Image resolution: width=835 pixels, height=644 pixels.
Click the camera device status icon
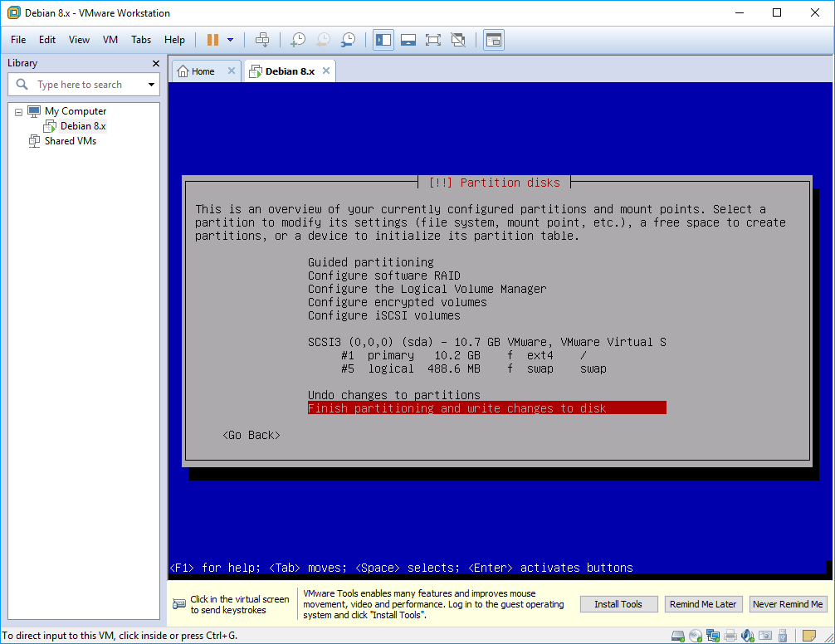click(x=765, y=636)
